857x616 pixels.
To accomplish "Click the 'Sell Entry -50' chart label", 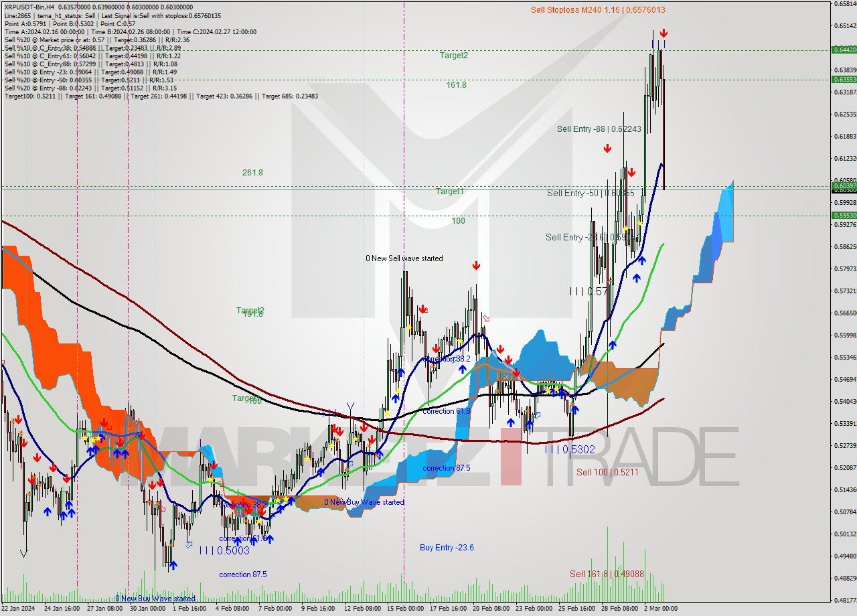I will click(590, 194).
